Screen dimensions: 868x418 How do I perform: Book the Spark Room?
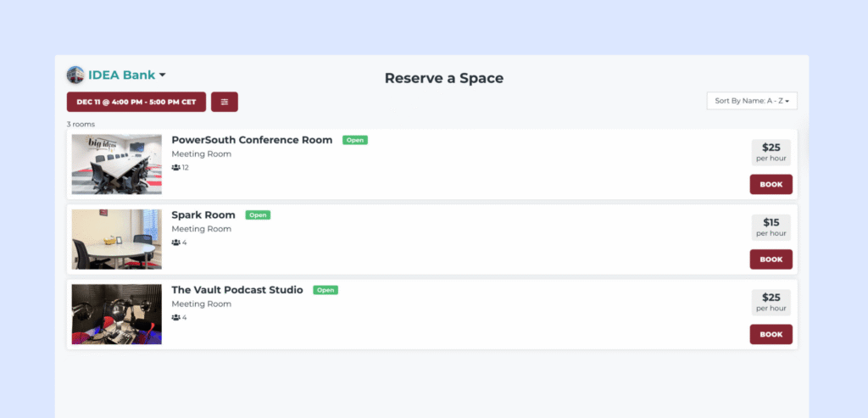(x=771, y=259)
